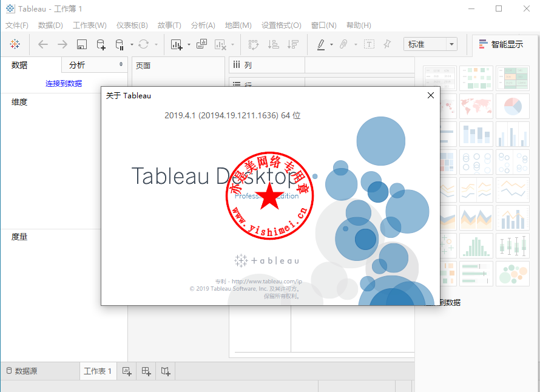Open 分析 pane tab switcher arrows
540x392 pixels.
121,64
